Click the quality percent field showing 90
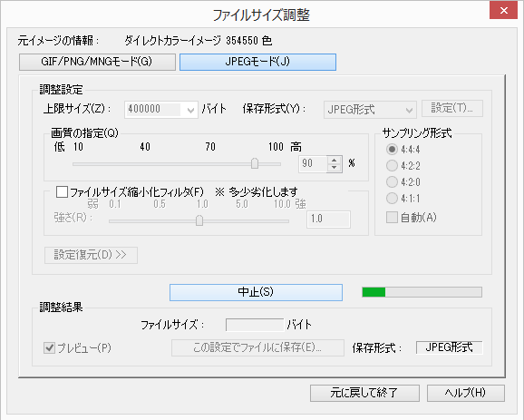The width and height of the screenshot is (524, 420). (313, 164)
